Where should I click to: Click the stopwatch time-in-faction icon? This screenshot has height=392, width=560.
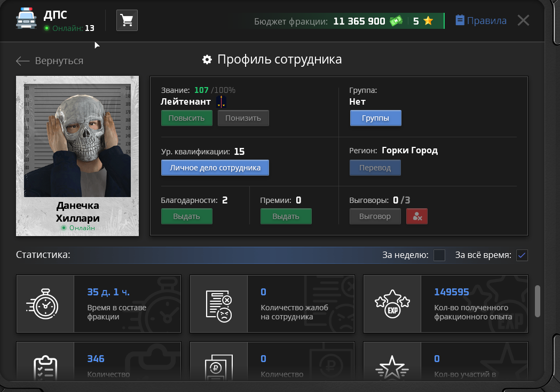click(x=45, y=304)
